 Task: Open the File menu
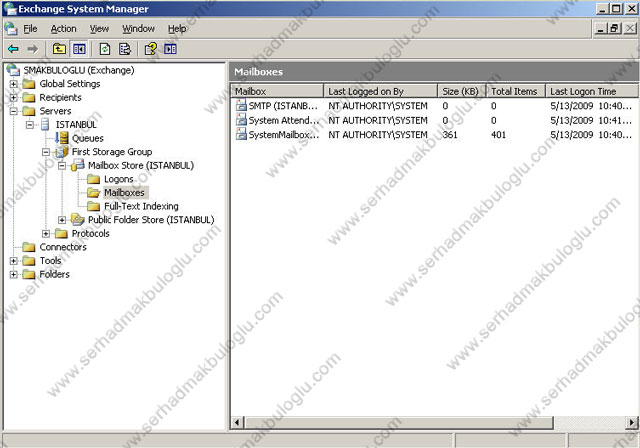(30, 29)
